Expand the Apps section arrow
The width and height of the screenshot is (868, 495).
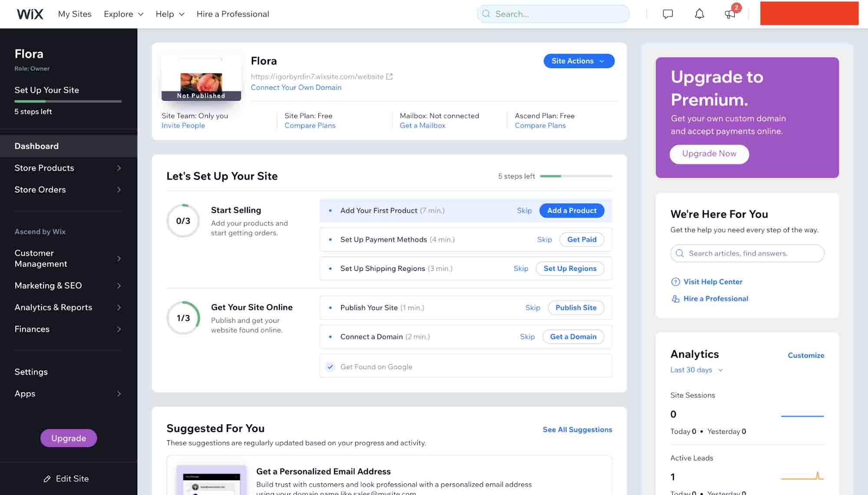pos(119,394)
